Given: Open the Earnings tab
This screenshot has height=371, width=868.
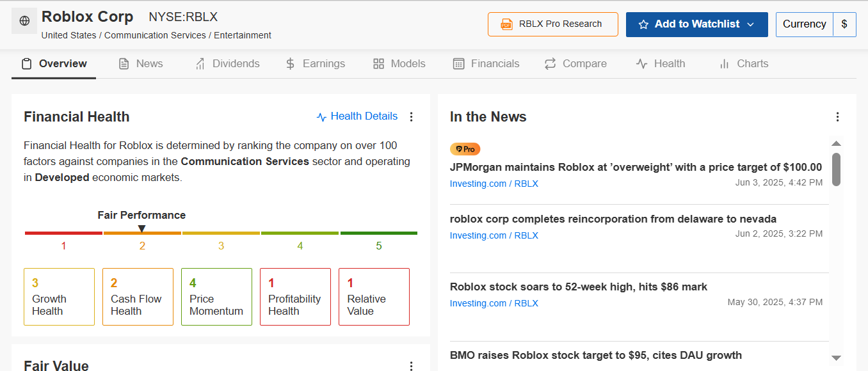Looking at the screenshot, I should [315, 63].
